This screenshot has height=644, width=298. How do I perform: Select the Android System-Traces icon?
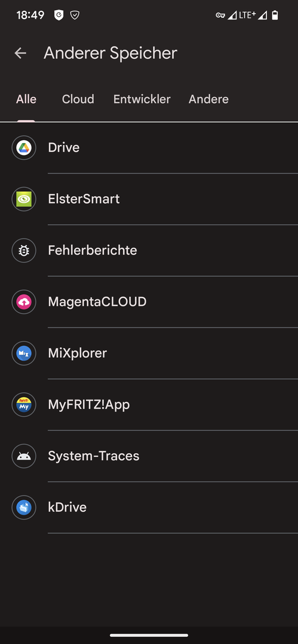pyautogui.click(x=24, y=456)
